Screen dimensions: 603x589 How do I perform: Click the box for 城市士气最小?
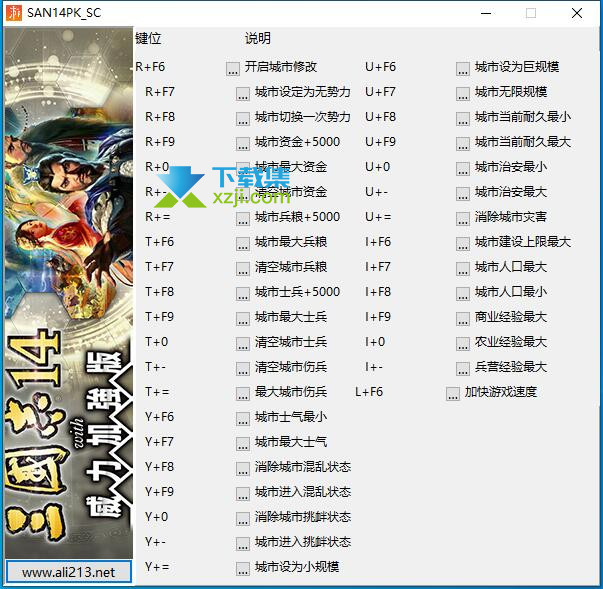tap(243, 418)
